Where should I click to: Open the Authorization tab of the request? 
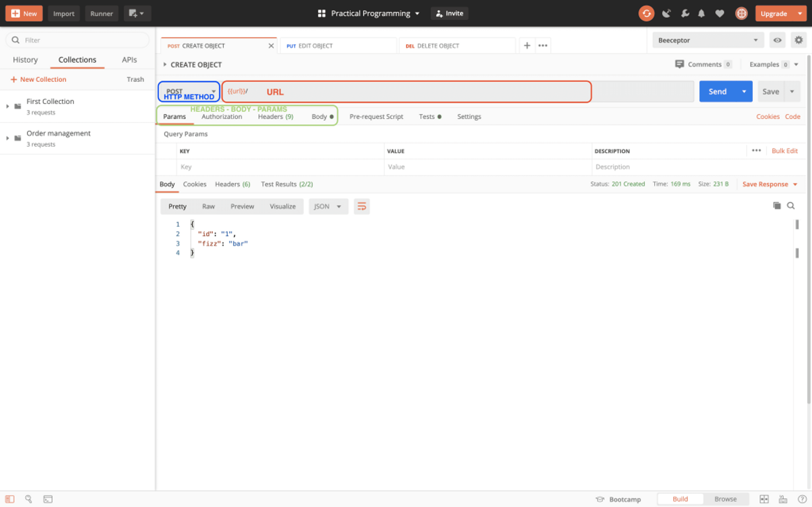[222, 116]
